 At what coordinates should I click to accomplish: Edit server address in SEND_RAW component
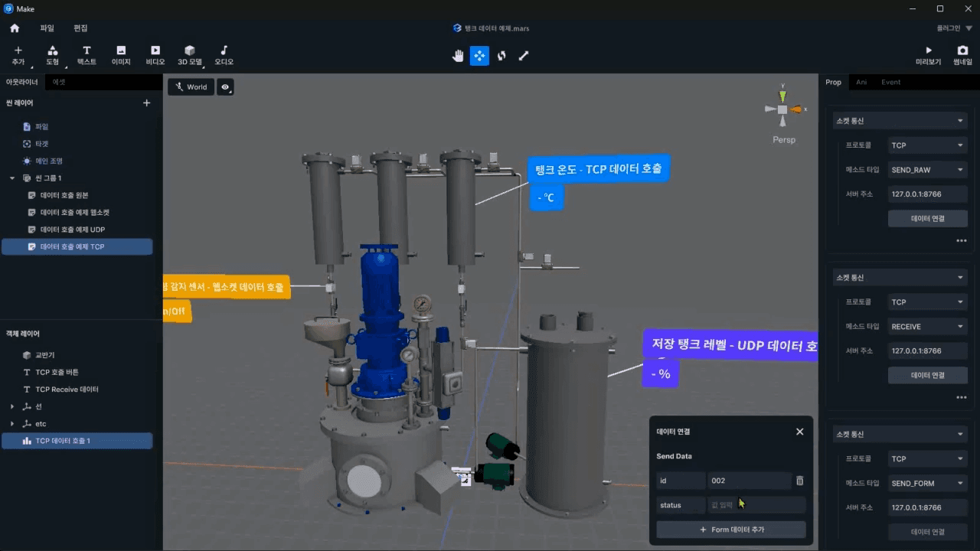928,194
